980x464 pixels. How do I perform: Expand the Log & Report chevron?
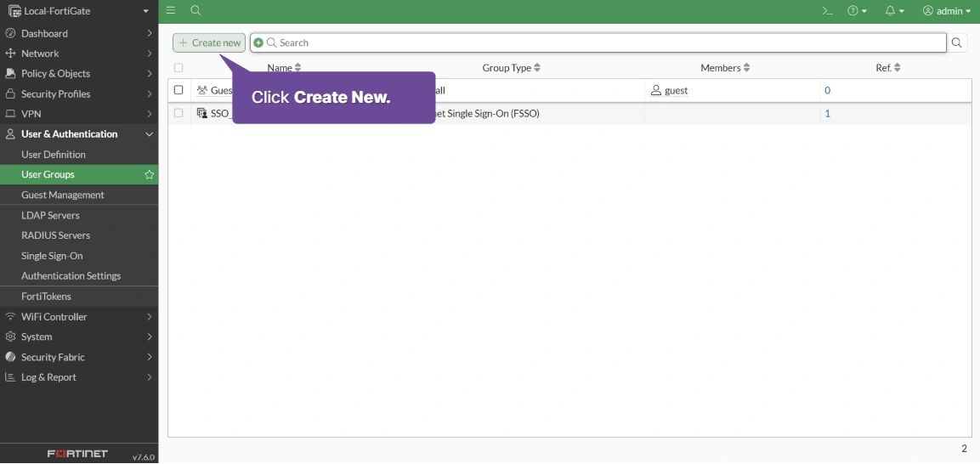pyautogui.click(x=150, y=377)
